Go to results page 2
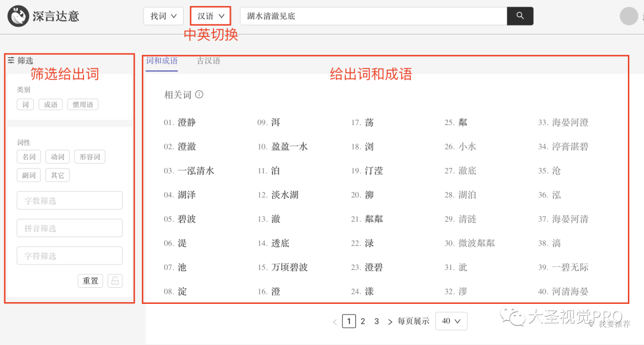The image size is (644, 345). coord(363,321)
